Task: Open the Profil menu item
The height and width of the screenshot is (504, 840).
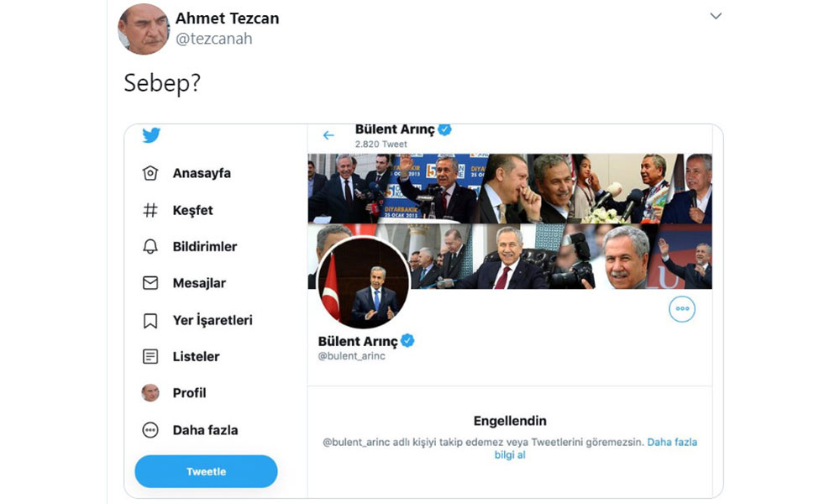Action: click(x=189, y=393)
